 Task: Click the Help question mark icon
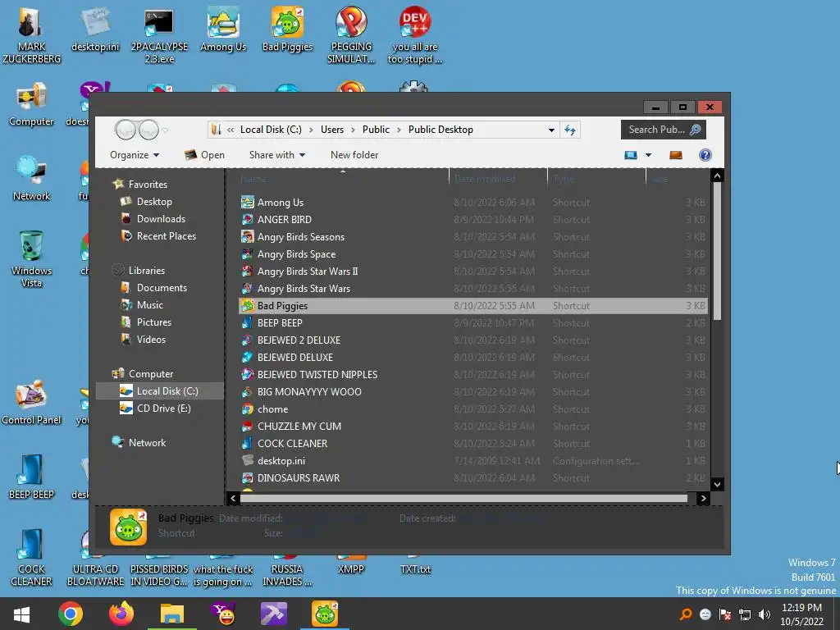coord(705,155)
